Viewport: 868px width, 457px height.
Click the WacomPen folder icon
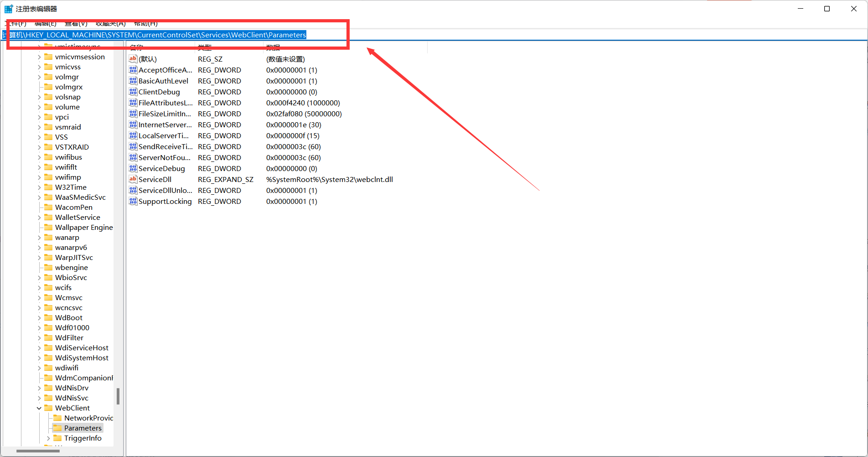(x=48, y=207)
